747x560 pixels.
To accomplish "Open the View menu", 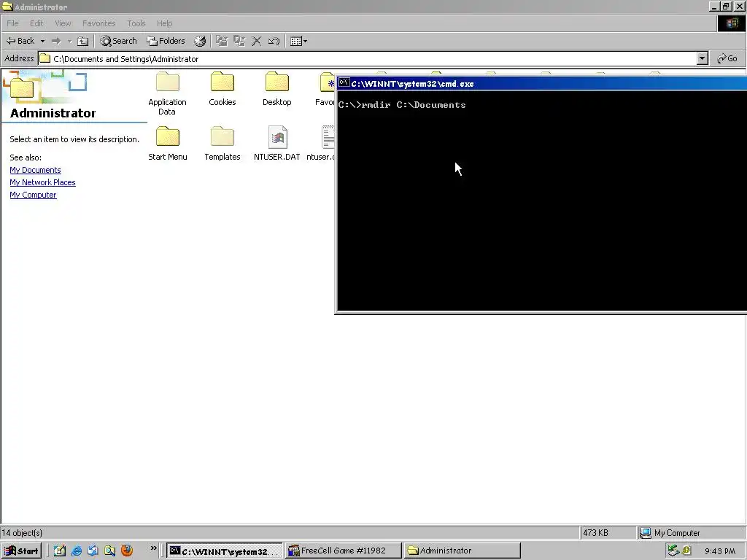I will pos(63,23).
